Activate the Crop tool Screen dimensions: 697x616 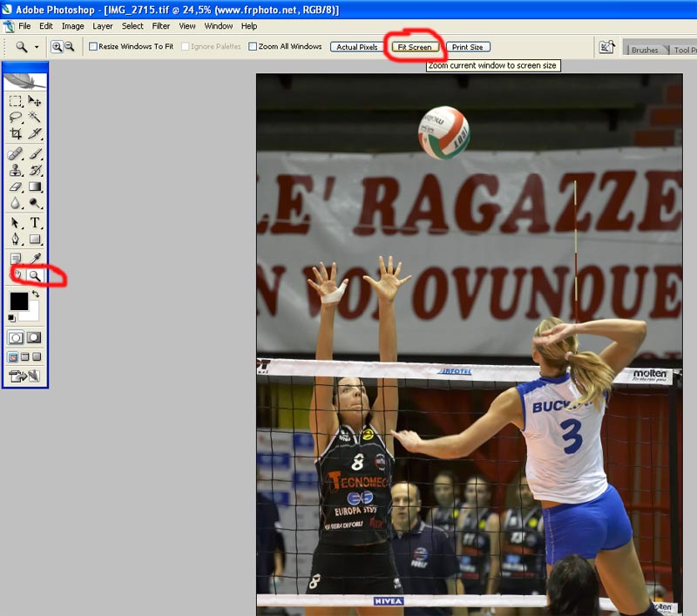[16, 134]
